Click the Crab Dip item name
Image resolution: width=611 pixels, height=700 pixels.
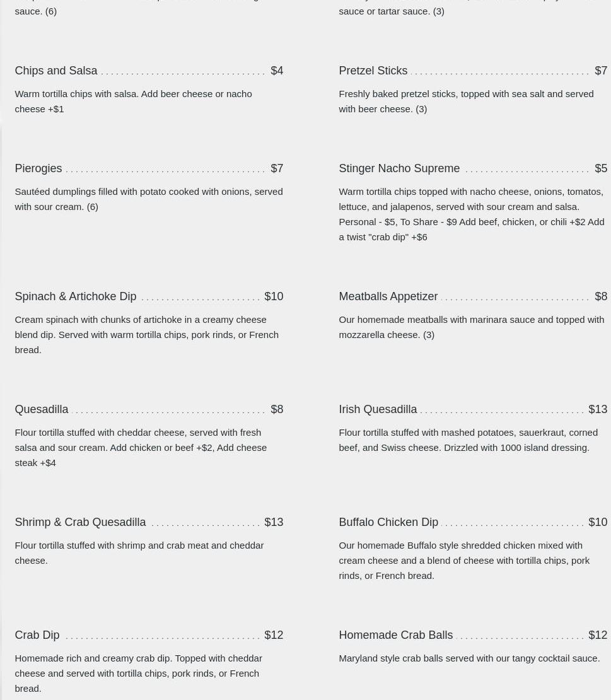[37, 635]
